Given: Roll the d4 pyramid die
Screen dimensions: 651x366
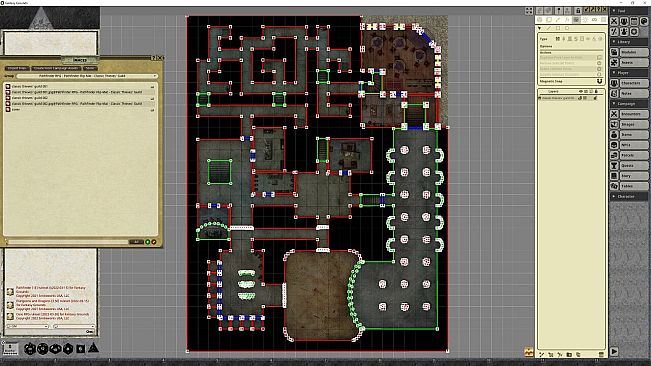Looking at the screenshot, I should (93, 348).
